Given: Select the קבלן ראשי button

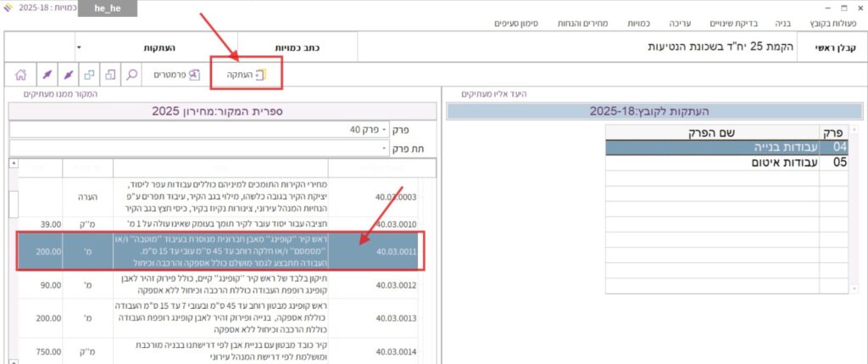Looking at the screenshot, I should (x=837, y=48).
